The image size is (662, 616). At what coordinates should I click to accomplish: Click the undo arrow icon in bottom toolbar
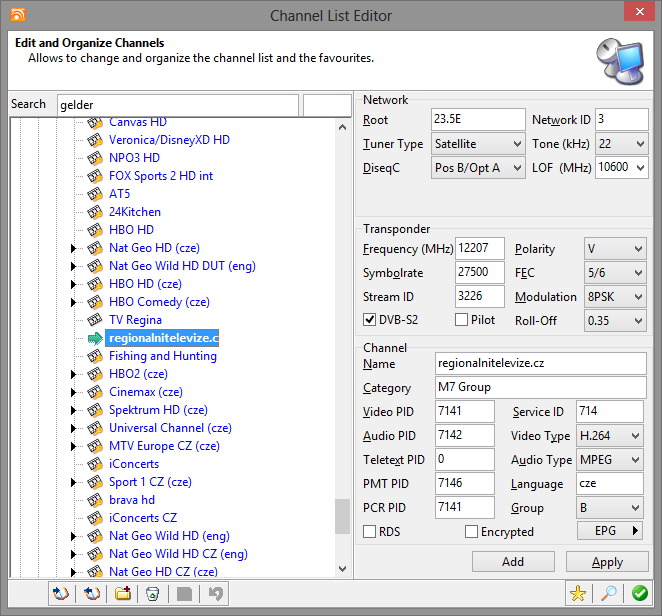pos(213,594)
